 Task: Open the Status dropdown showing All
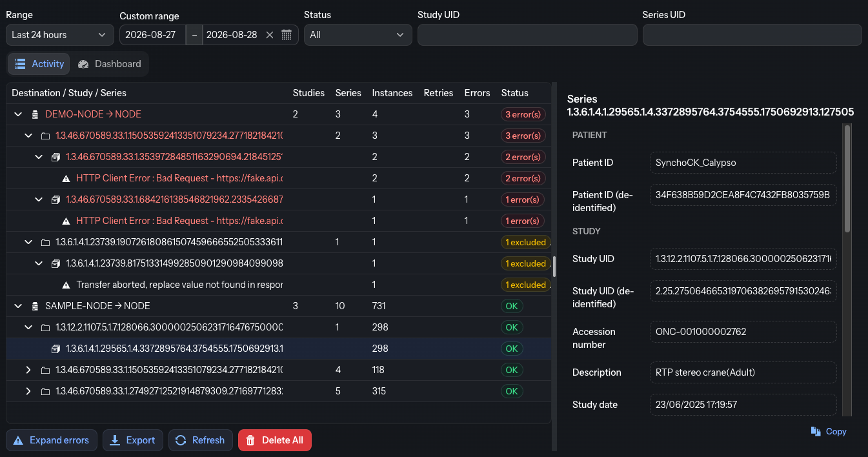358,35
